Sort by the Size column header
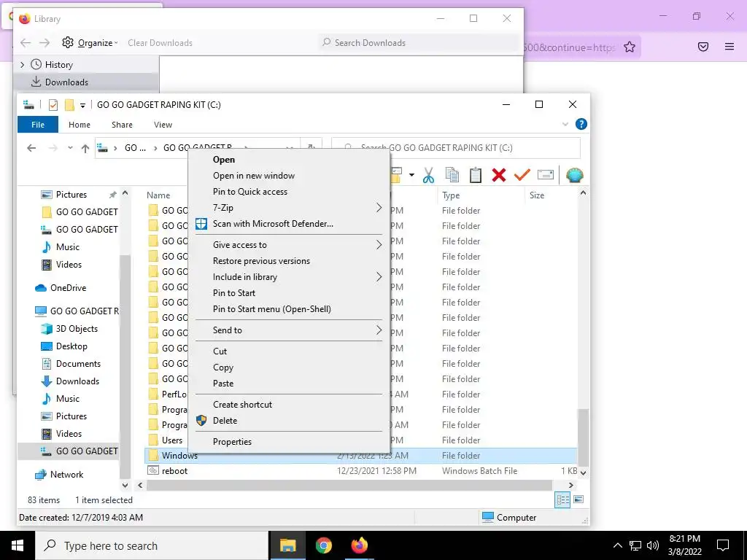Viewport: 747px width, 560px height. 551,195
